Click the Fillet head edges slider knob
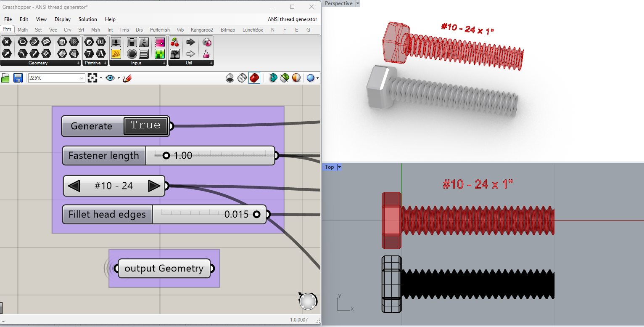Viewport: 644px width, 327px height. pos(256,214)
